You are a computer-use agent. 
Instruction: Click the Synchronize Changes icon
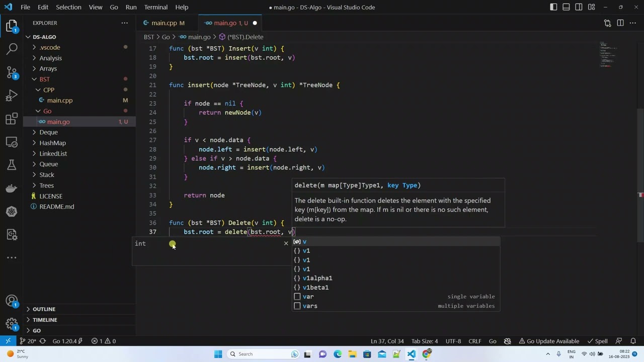click(43, 341)
